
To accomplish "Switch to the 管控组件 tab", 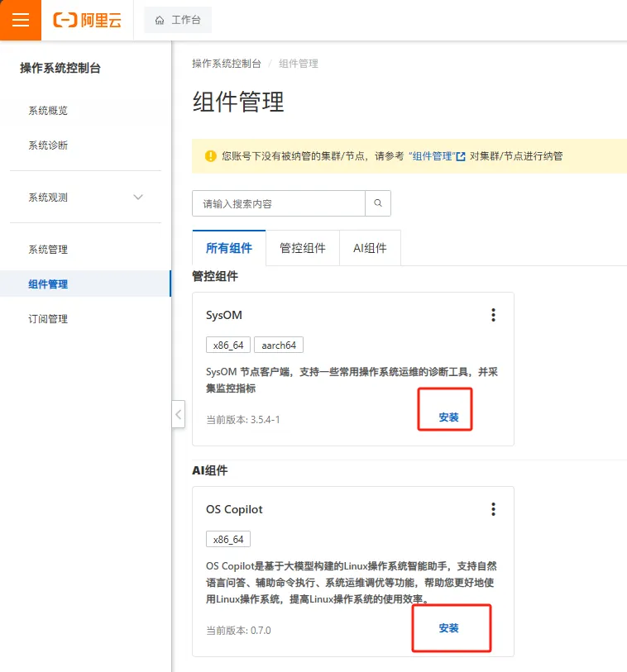I will pos(303,248).
